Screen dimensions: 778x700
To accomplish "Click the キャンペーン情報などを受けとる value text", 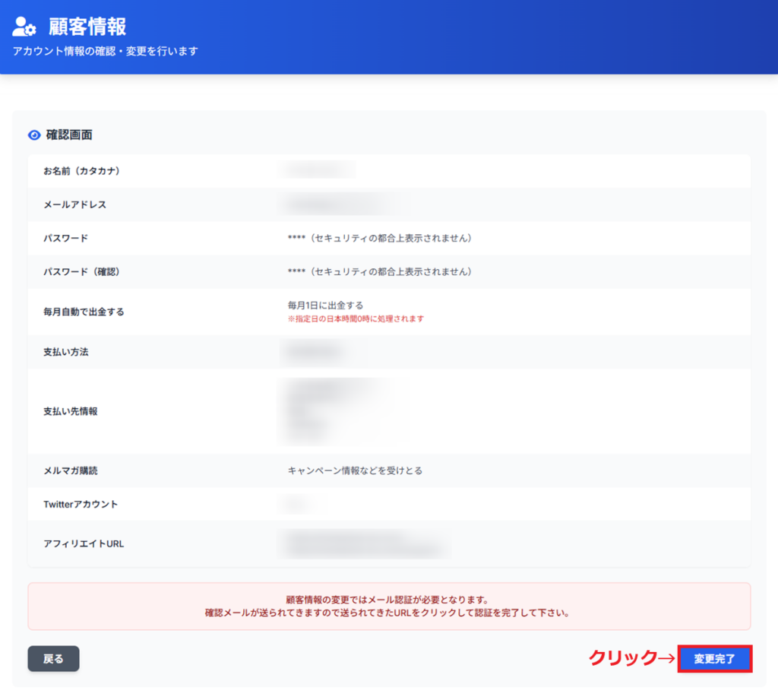I will point(354,470).
